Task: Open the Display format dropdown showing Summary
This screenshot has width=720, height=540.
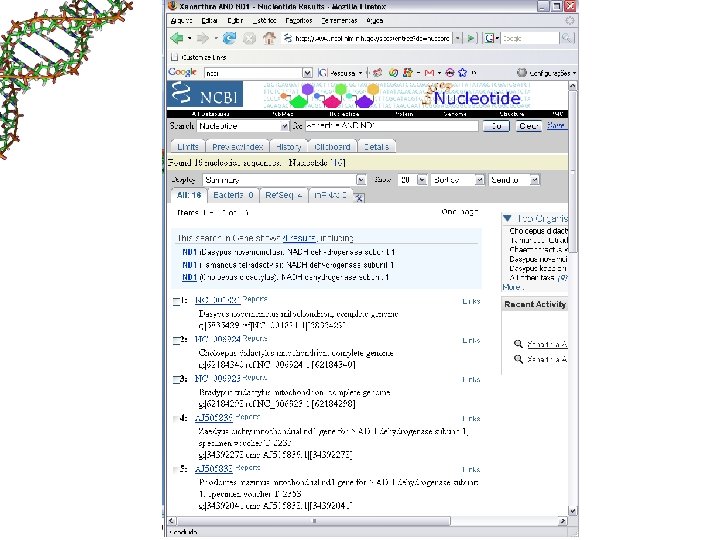Action: point(284,180)
